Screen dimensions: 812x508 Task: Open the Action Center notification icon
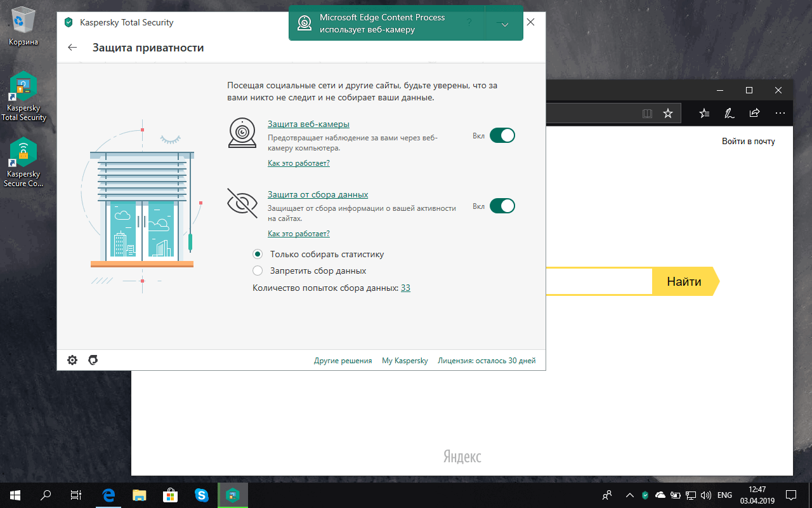coord(791,495)
